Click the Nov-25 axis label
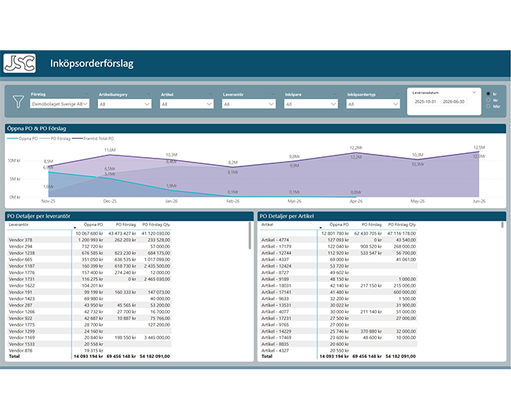Image resolution: width=511 pixels, height=420 pixels. (48, 201)
